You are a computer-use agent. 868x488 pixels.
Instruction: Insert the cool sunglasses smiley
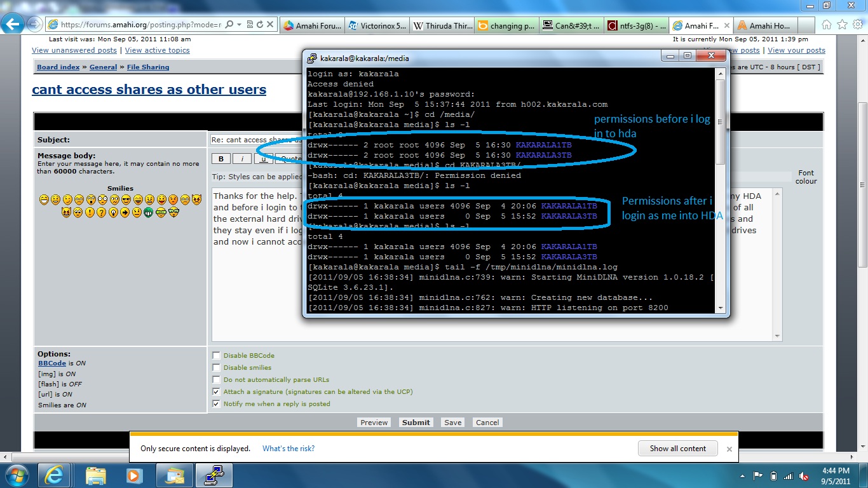point(126,200)
